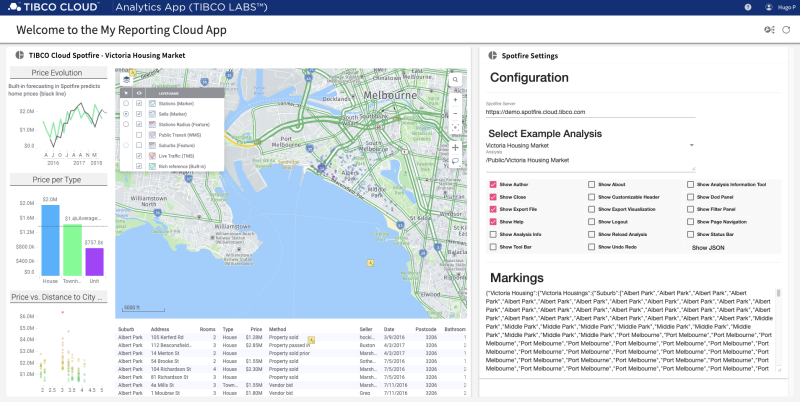Click the Suburb column header
The image size is (800, 402).
126,329
